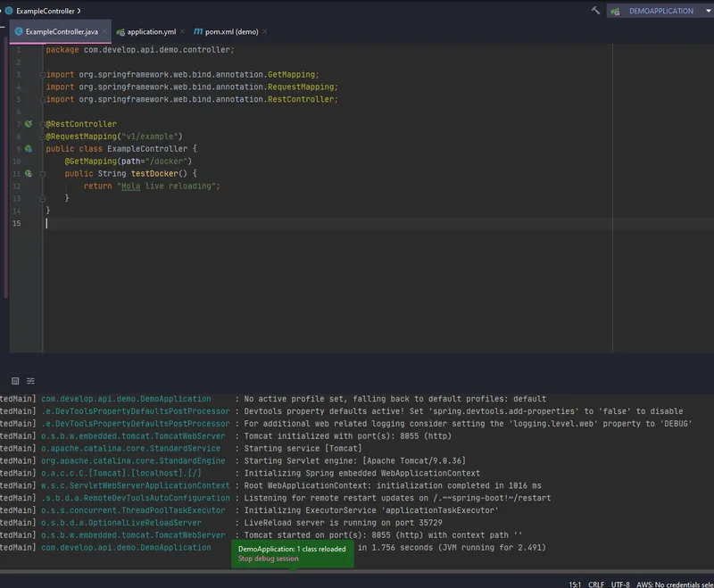Collapse the testDocker method fold marker
Viewport: 714px width, 588px height.
coord(42,174)
